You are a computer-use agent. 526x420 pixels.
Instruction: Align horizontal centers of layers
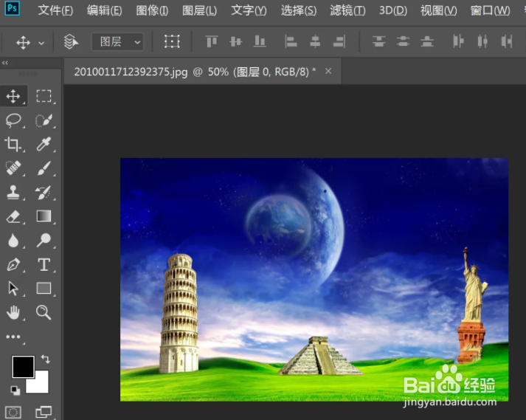pyautogui.click(x=315, y=41)
